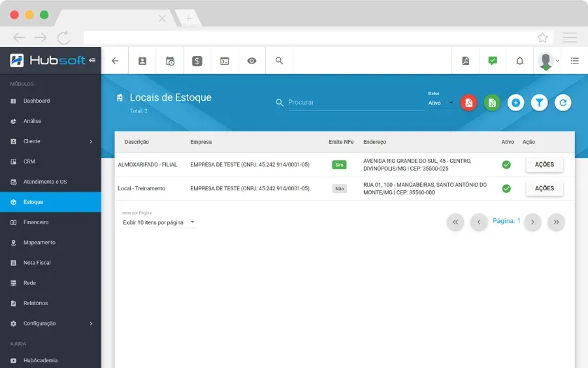The image size is (588, 368).
Task: Open the CRM module
Action: pyautogui.click(x=50, y=161)
